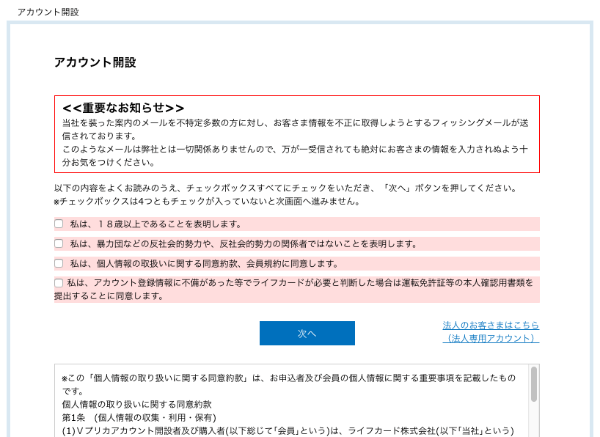600x437 pixels.
Task: Tick the 反社会的勢力 declaration checkbox
Action: tap(59, 243)
